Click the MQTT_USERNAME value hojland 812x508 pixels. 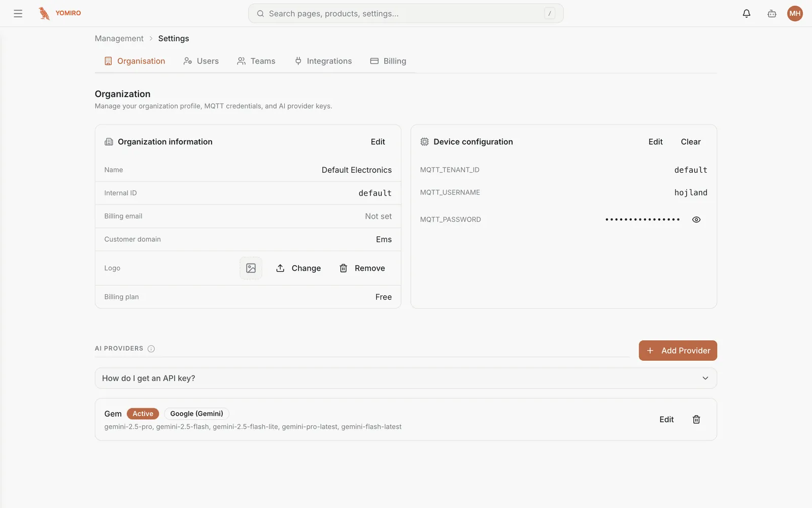(x=691, y=193)
